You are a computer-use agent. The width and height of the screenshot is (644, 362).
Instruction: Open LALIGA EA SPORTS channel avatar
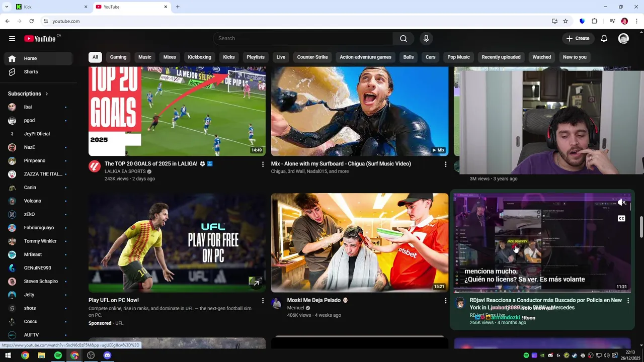95,166
